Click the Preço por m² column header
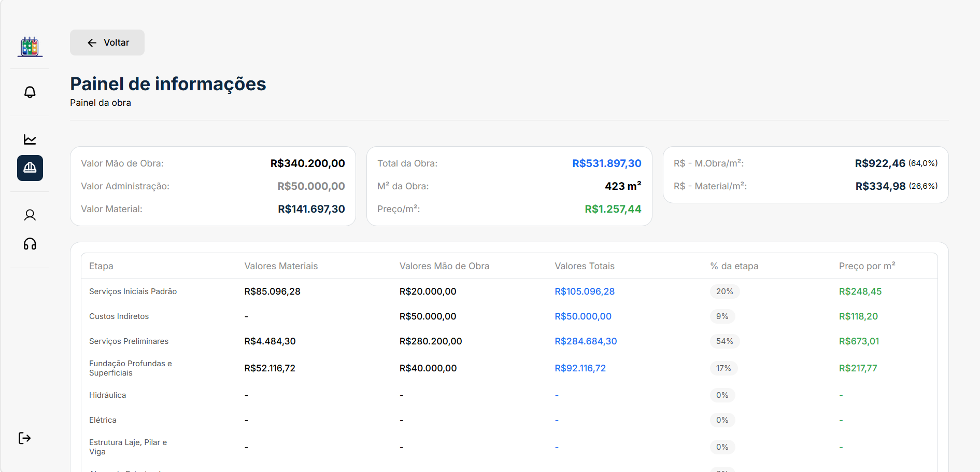The height and width of the screenshot is (472, 980). coord(867,266)
